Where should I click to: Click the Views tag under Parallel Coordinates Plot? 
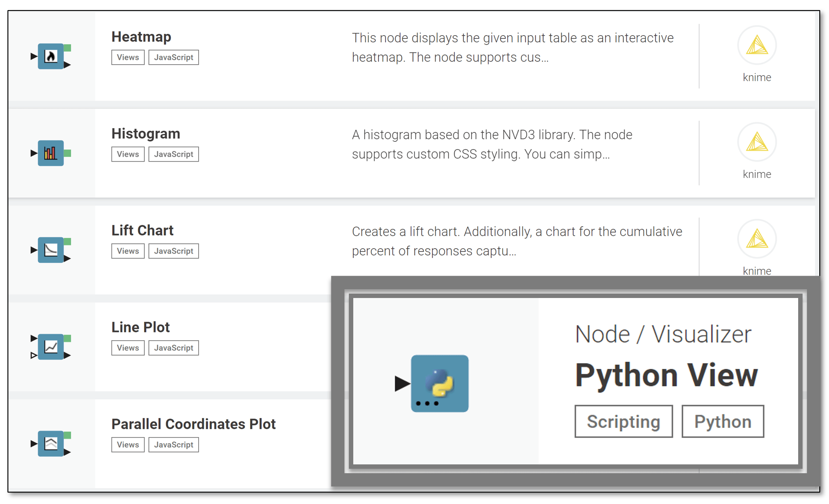pyautogui.click(x=128, y=445)
